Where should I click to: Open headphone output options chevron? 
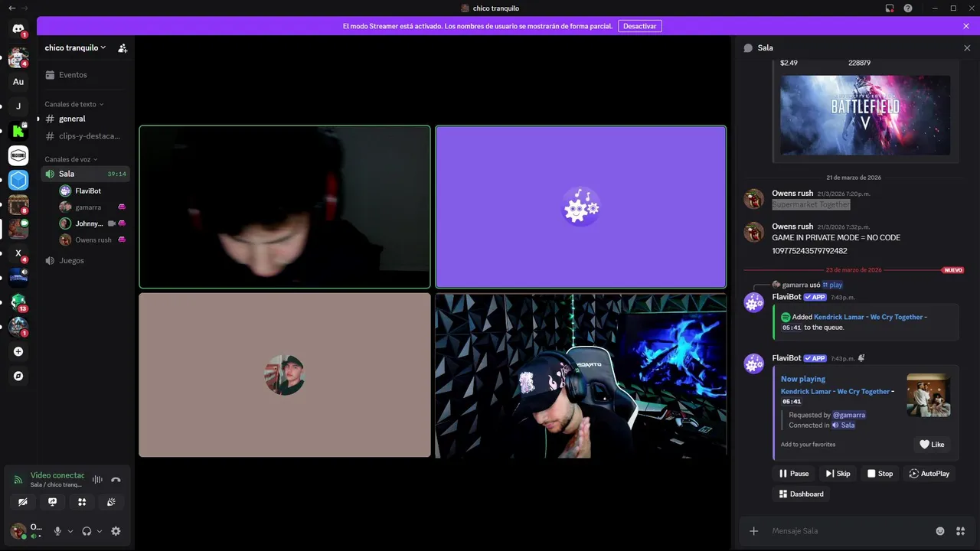(x=100, y=531)
